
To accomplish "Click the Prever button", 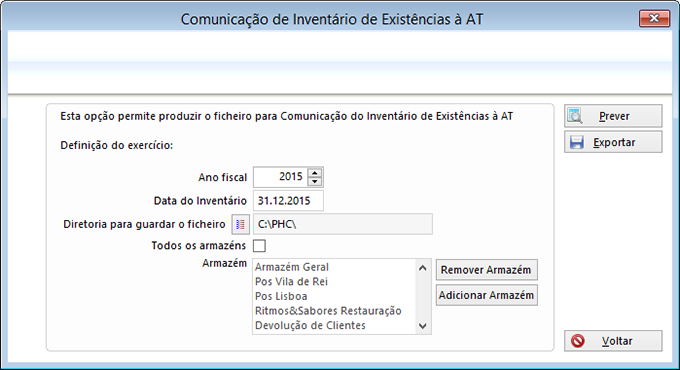I will click(x=613, y=116).
